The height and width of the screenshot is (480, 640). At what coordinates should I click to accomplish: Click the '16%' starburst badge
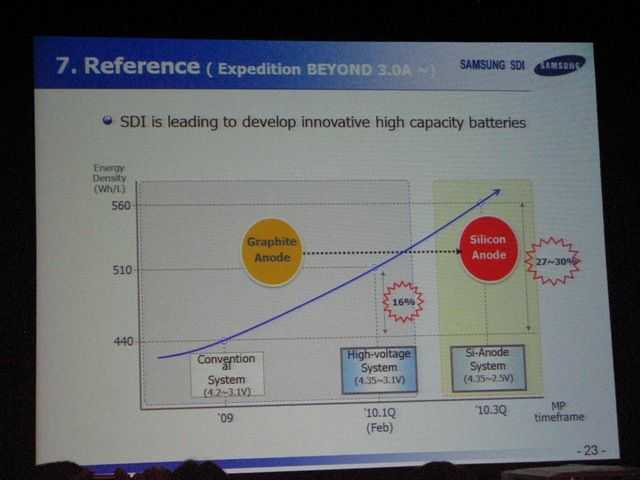pos(403,302)
